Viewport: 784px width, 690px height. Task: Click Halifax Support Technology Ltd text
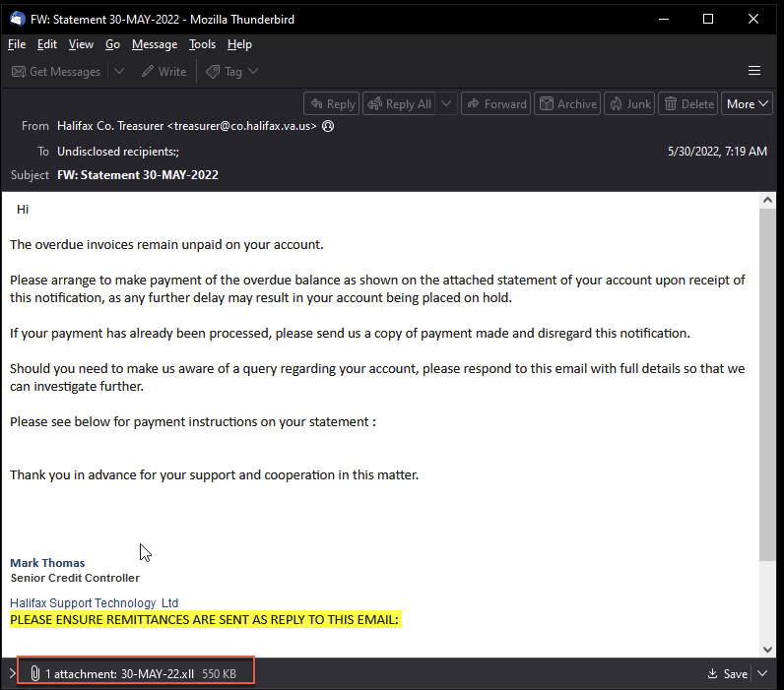[94, 603]
